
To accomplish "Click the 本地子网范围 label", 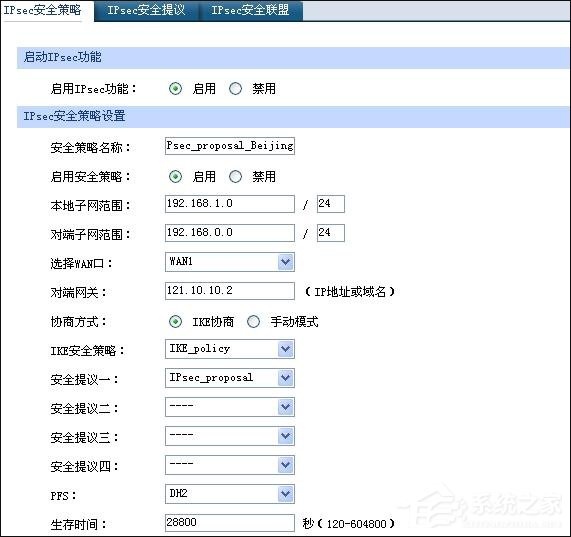I will pyautogui.click(x=90, y=206).
